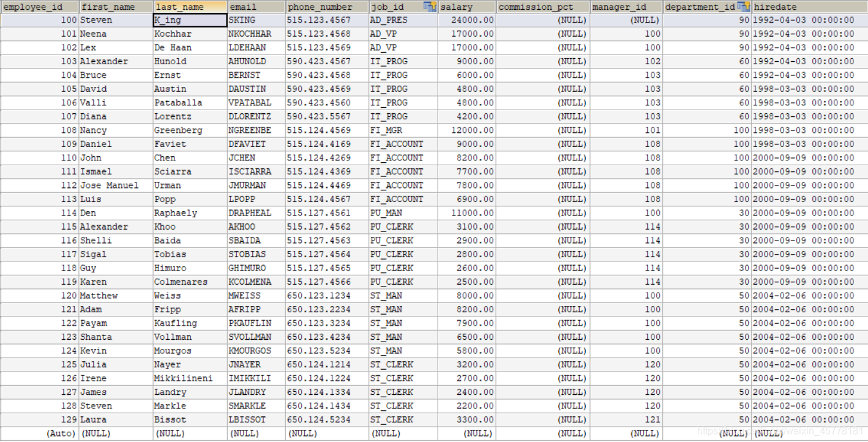The image size is (868, 442).
Task: Select the hiredate column header
Action: (x=810, y=7)
